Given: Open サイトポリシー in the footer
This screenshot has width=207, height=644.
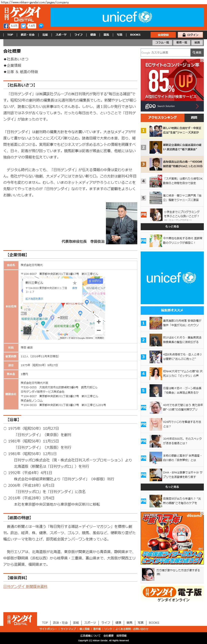Looking at the screenshot, I should (x=48, y=629).
